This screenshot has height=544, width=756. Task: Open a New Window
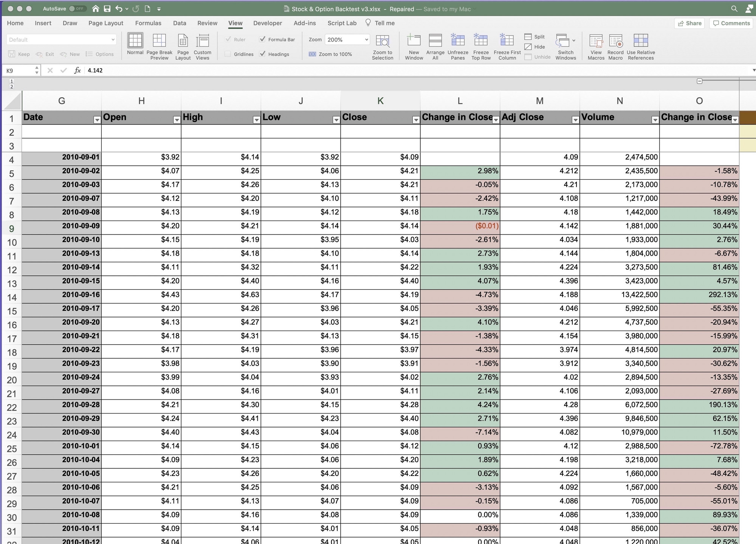tap(414, 47)
